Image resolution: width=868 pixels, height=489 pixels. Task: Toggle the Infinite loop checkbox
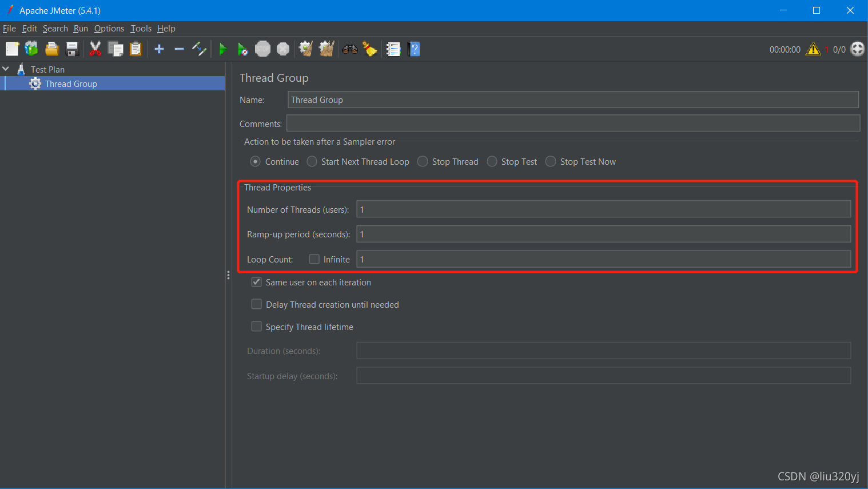(314, 259)
